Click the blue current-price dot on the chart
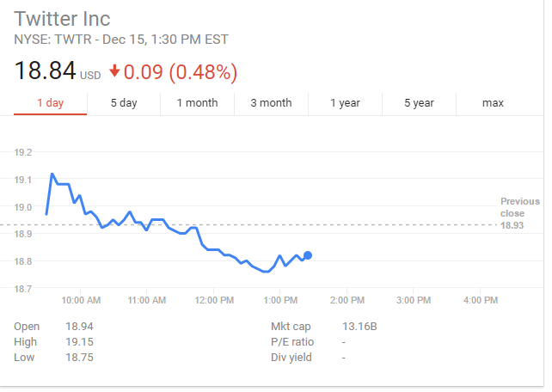The height and width of the screenshot is (392, 552). click(308, 255)
